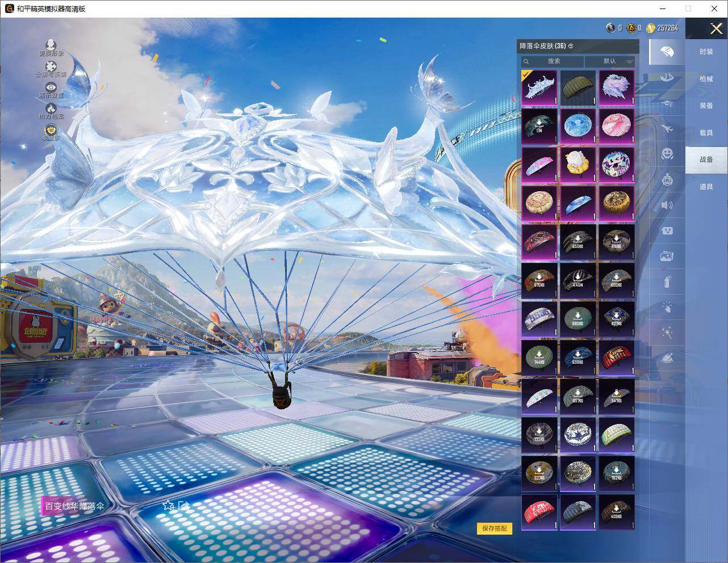Close the wardrobe with the X icon
The height and width of the screenshot is (563, 728).
(x=716, y=28)
